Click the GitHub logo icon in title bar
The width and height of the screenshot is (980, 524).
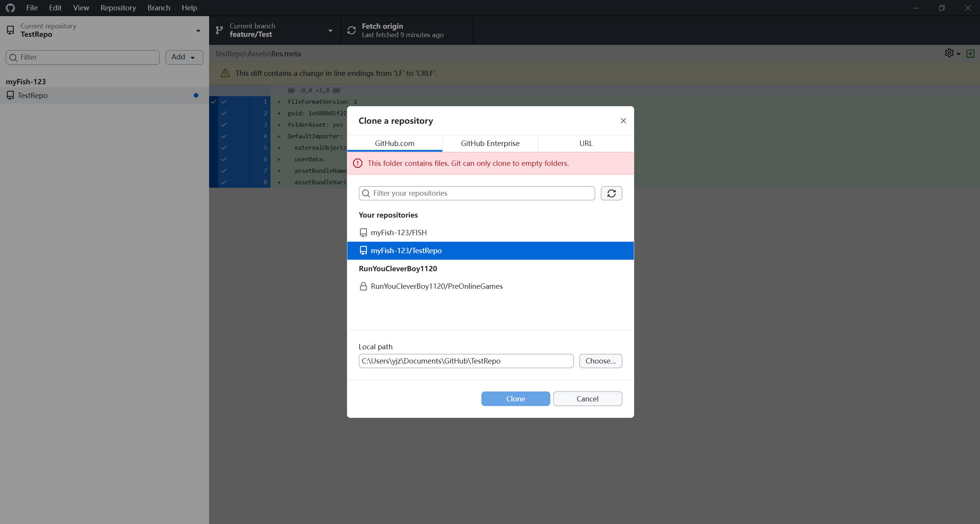[x=10, y=8]
